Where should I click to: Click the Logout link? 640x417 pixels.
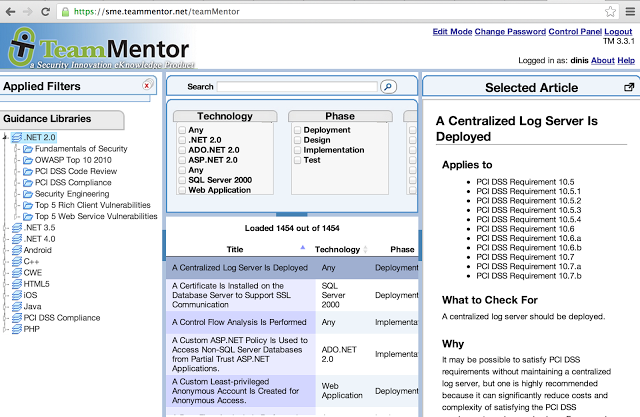[x=620, y=32]
